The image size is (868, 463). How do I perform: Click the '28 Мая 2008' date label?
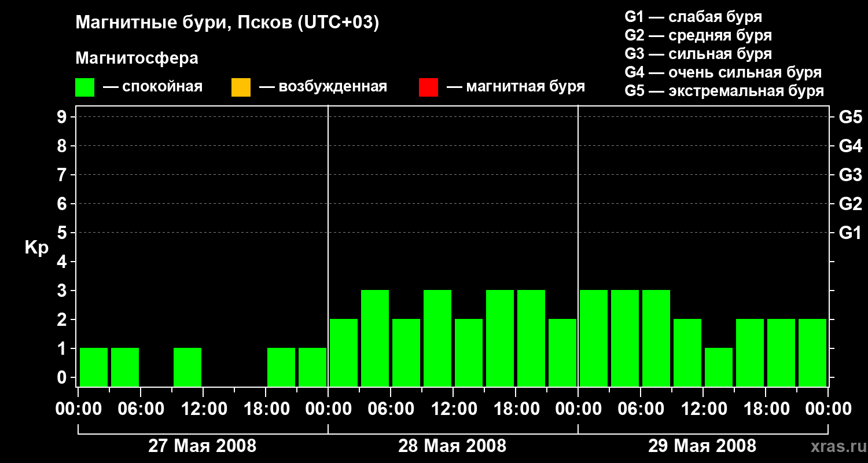(x=453, y=446)
